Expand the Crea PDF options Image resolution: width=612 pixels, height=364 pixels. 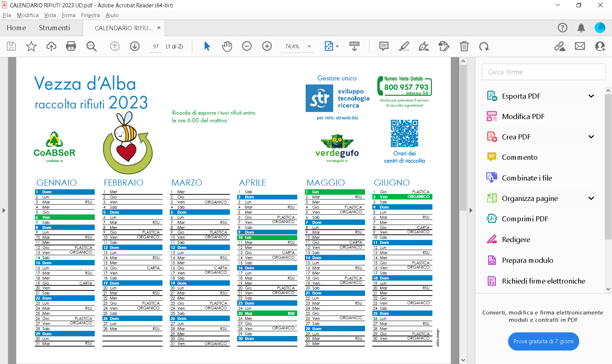pos(591,137)
